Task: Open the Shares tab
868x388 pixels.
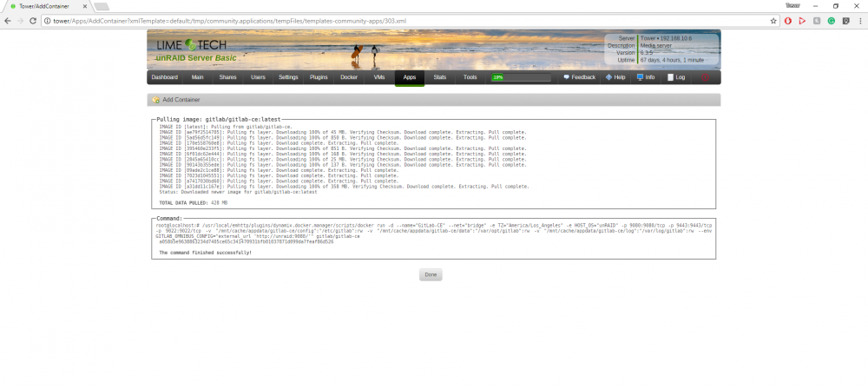Action: pos(227,77)
